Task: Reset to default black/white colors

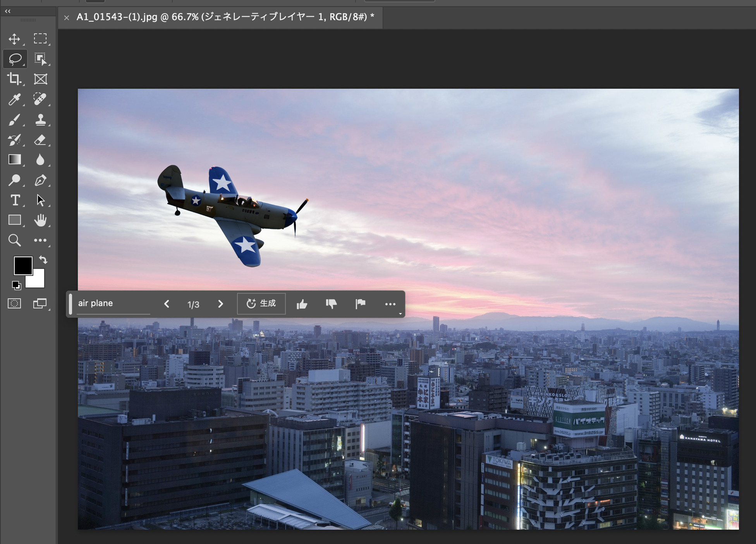Action: pyautogui.click(x=16, y=286)
